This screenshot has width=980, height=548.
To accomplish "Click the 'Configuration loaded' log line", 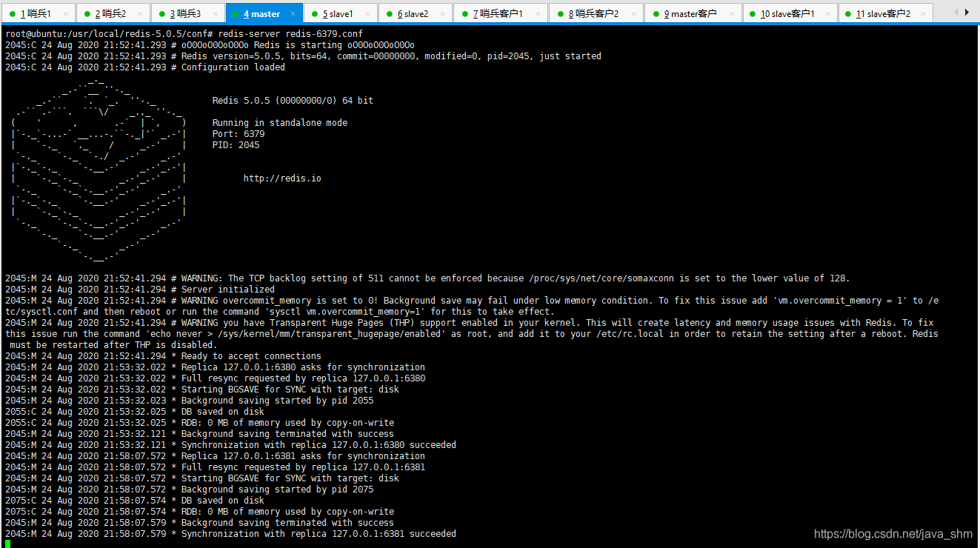I will (145, 67).
